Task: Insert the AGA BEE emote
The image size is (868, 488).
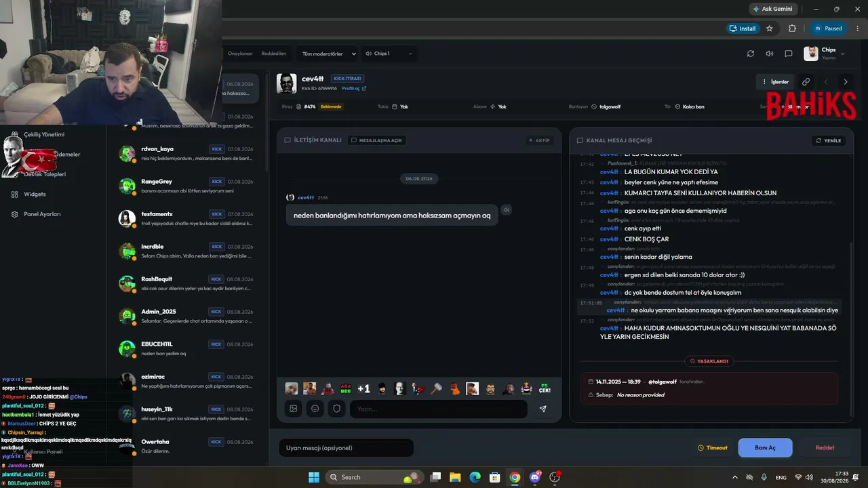Action: 346,388
